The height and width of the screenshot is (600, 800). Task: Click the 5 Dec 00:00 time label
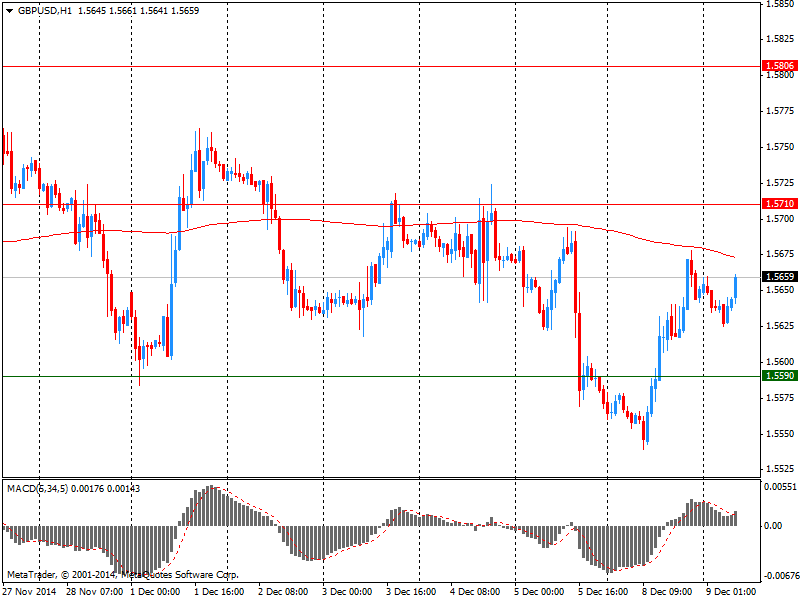click(x=539, y=591)
